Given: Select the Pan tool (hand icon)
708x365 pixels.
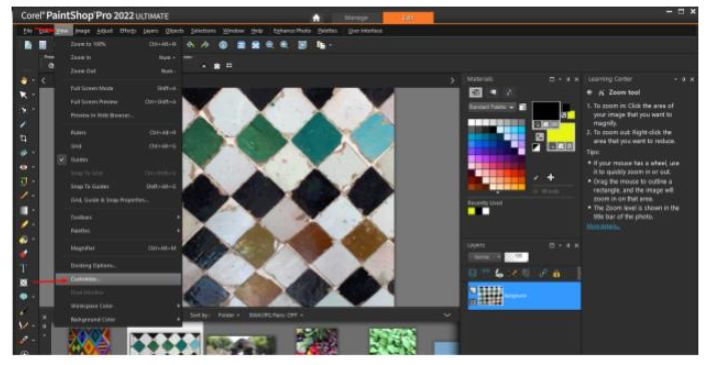Looking at the screenshot, I should (23, 81).
